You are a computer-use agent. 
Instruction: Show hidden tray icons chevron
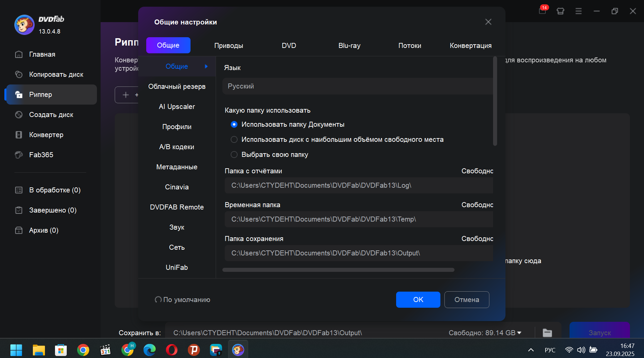(531, 350)
